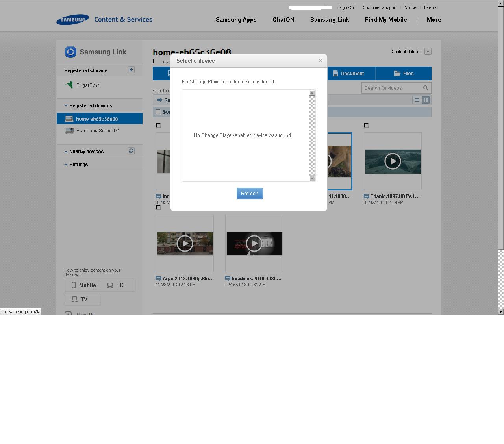Click the search magnifier icon
The image size is (504, 444).
click(426, 88)
